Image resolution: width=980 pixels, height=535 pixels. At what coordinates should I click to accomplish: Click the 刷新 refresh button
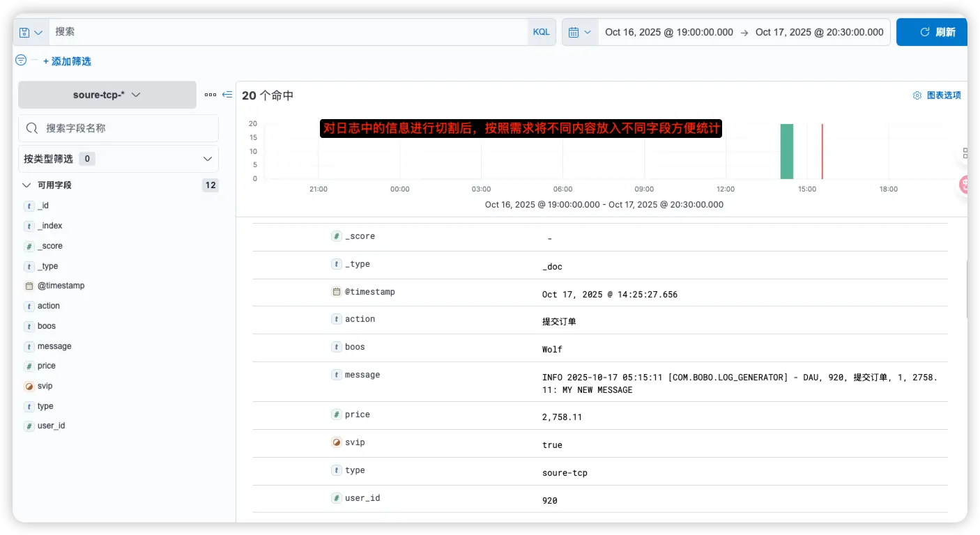(x=932, y=32)
